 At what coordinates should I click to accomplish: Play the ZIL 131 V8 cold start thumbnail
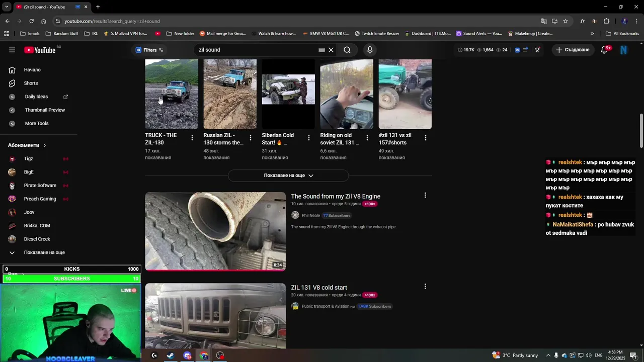[x=215, y=316]
